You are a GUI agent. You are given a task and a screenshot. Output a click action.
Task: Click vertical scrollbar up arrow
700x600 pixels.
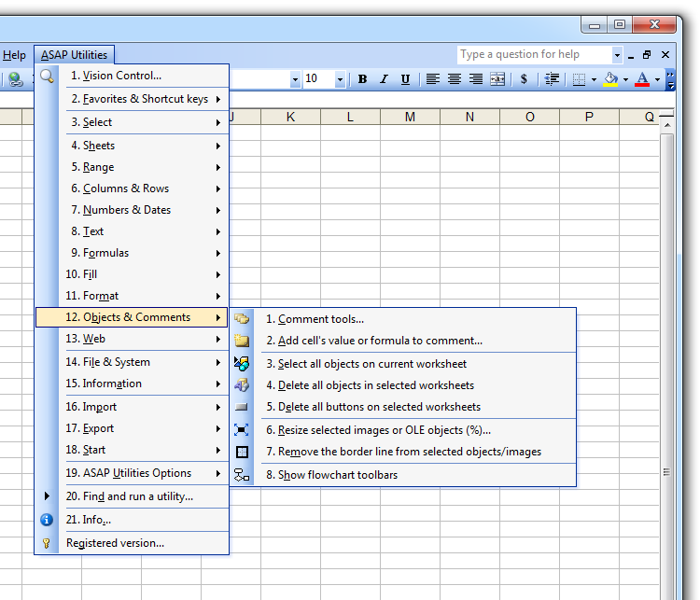[667, 125]
